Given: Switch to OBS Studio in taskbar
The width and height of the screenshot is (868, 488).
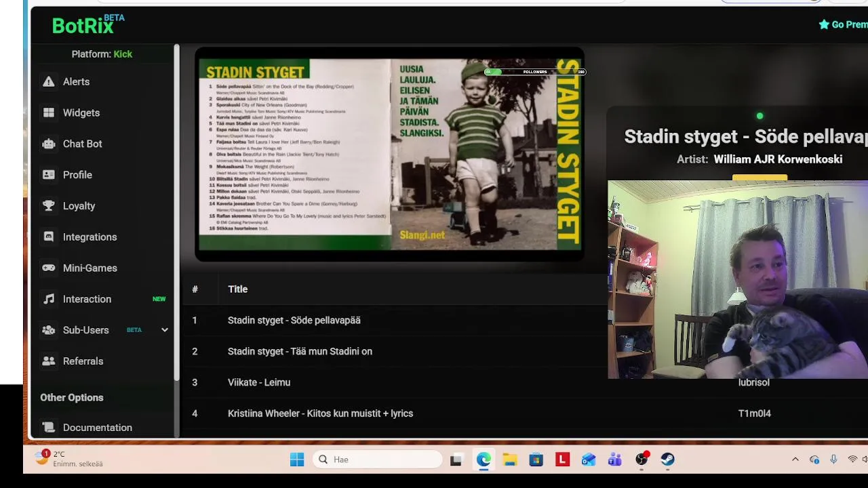Looking at the screenshot, I should coord(642,460).
